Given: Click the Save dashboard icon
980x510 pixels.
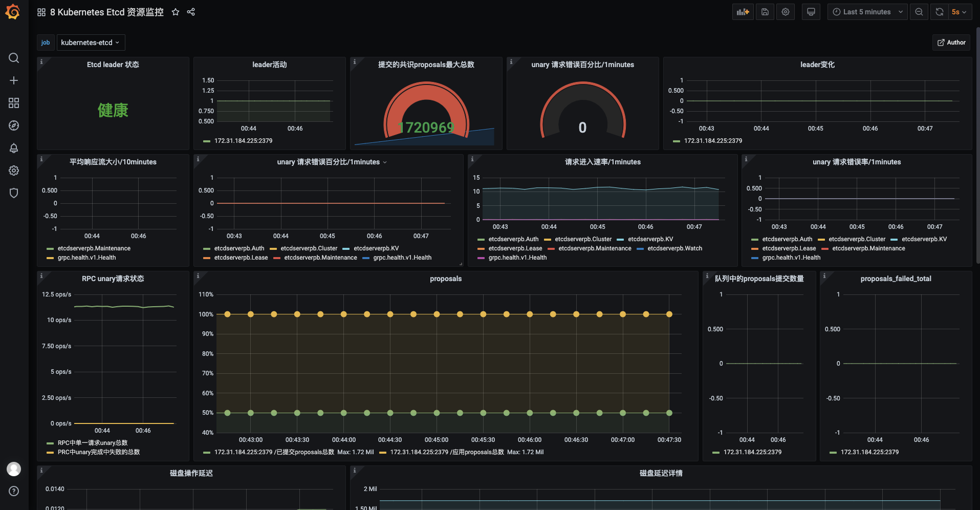Looking at the screenshot, I should click(x=765, y=12).
